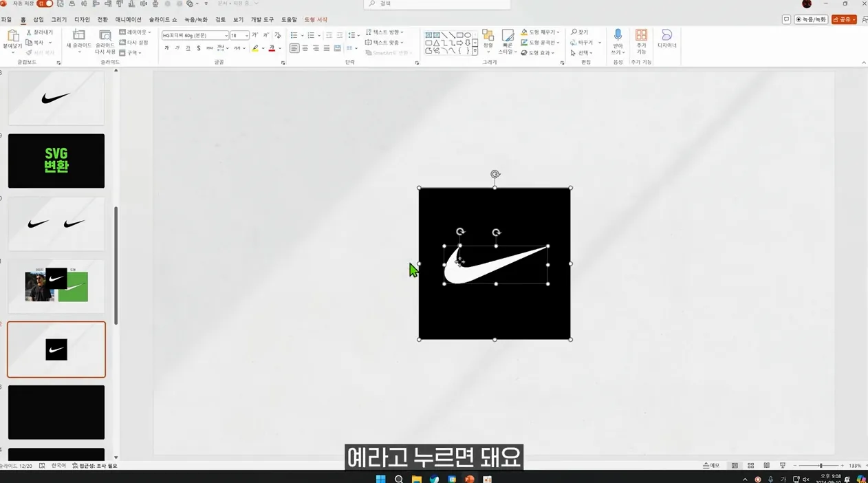Open Shape Outline (도형 윤곽선) dropdown

click(540, 43)
